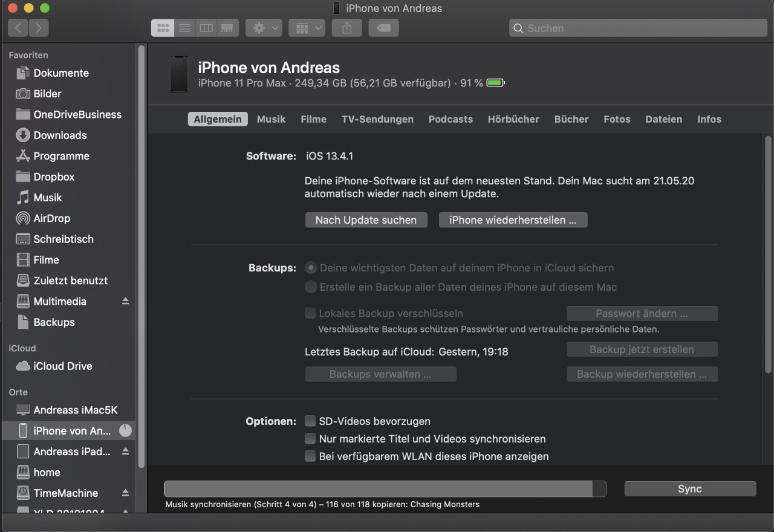The height and width of the screenshot is (532, 774).
Task: Select iCloud backup radio option
Action: point(311,268)
